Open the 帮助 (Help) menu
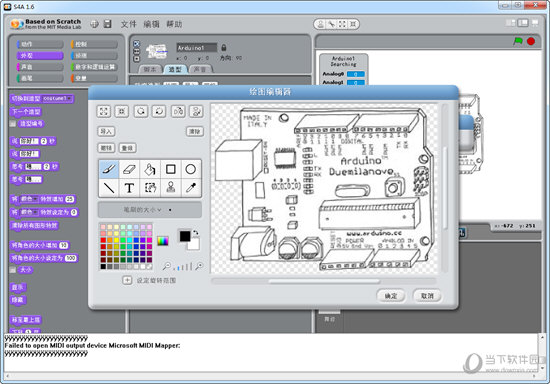The image size is (550, 384). pos(174,24)
